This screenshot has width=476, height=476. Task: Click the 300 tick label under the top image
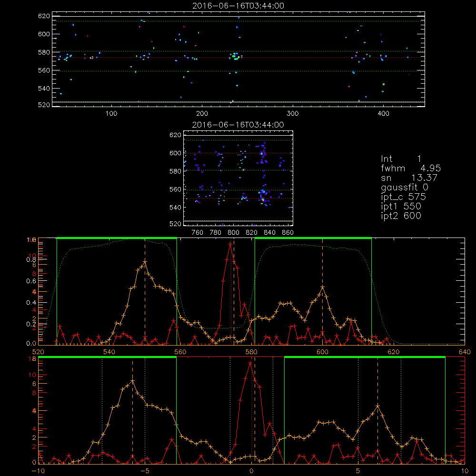tap(293, 114)
